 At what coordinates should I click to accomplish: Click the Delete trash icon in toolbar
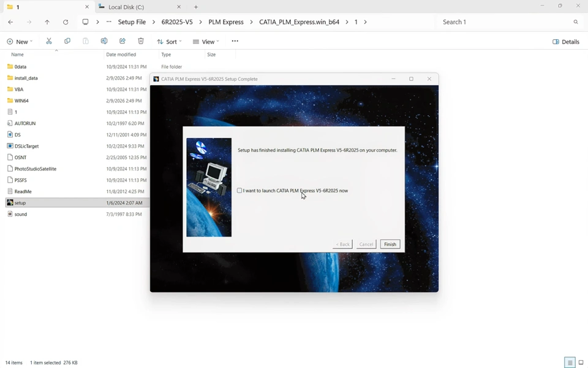coord(141,41)
